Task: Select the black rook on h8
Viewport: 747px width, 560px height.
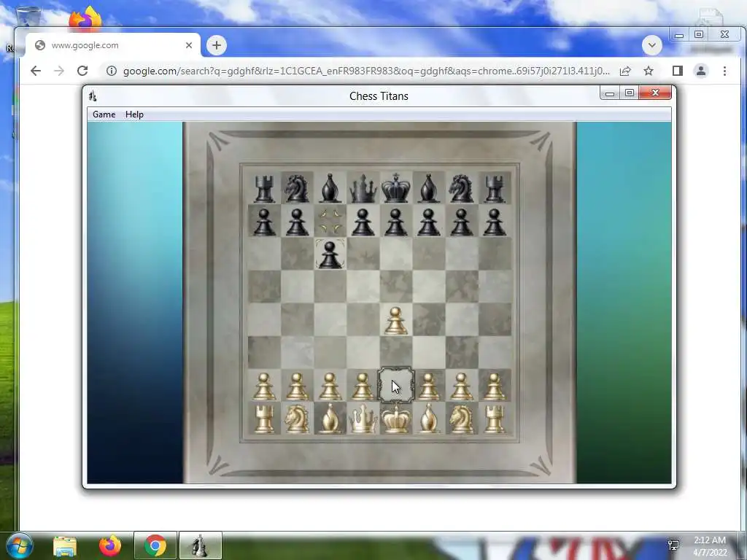Action: pyautogui.click(x=495, y=189)
